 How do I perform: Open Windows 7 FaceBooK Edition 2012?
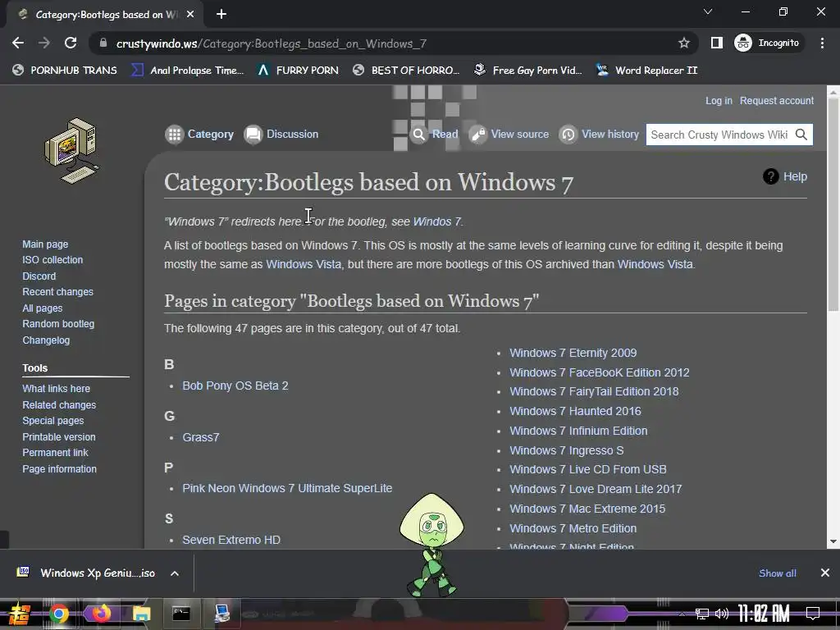click(600, 372)
